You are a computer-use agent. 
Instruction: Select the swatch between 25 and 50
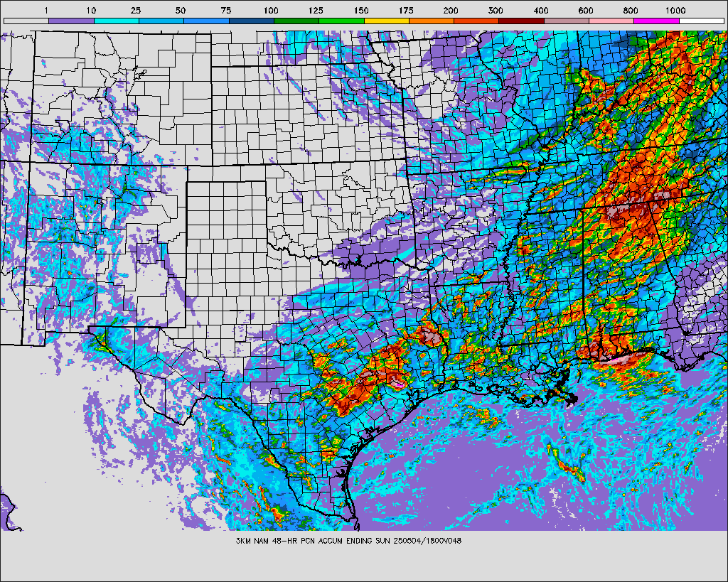tap(161, 21)
